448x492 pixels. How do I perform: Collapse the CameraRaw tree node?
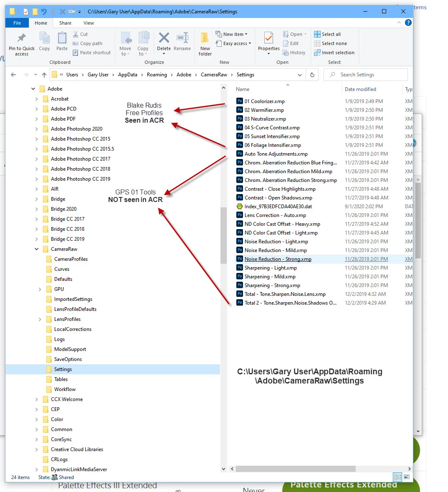pyautogui.click(x=36, y=249)
